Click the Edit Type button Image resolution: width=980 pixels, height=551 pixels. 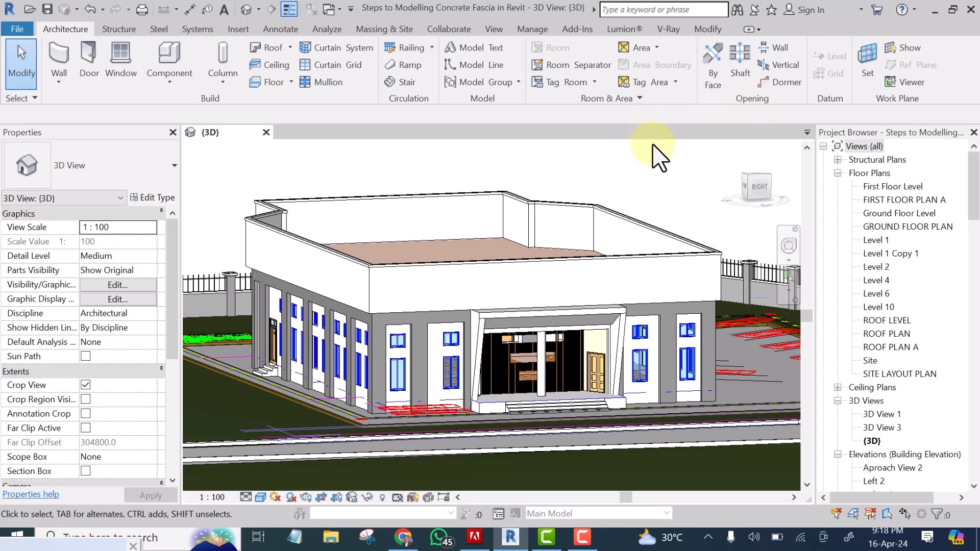(152, 197)
